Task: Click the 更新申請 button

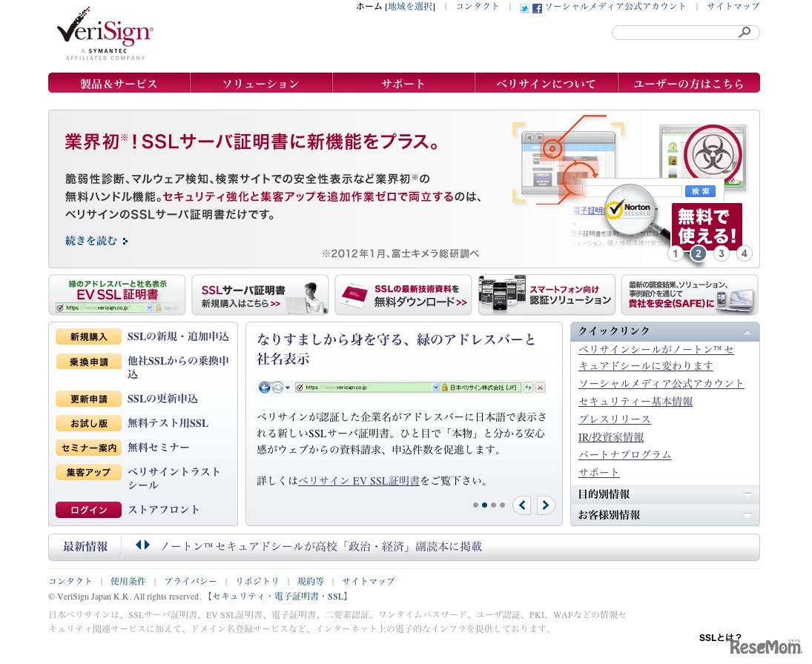Action: [x=88, y=399]
